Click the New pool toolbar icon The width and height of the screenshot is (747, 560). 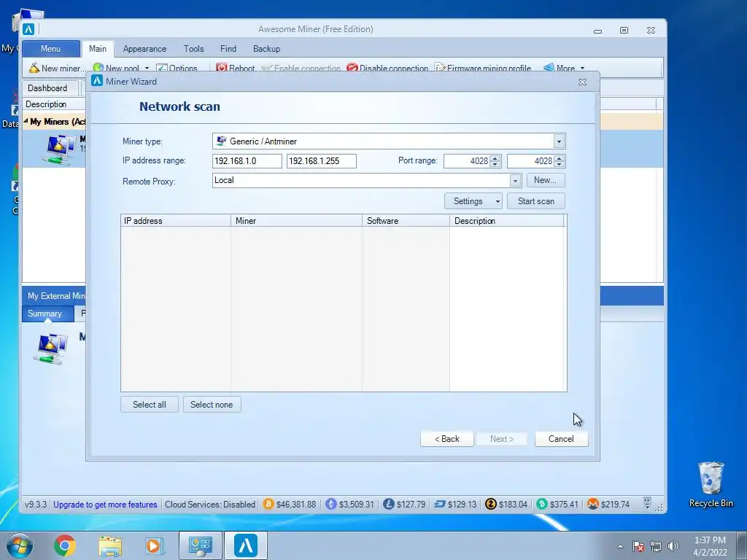[x=98, y=68]
